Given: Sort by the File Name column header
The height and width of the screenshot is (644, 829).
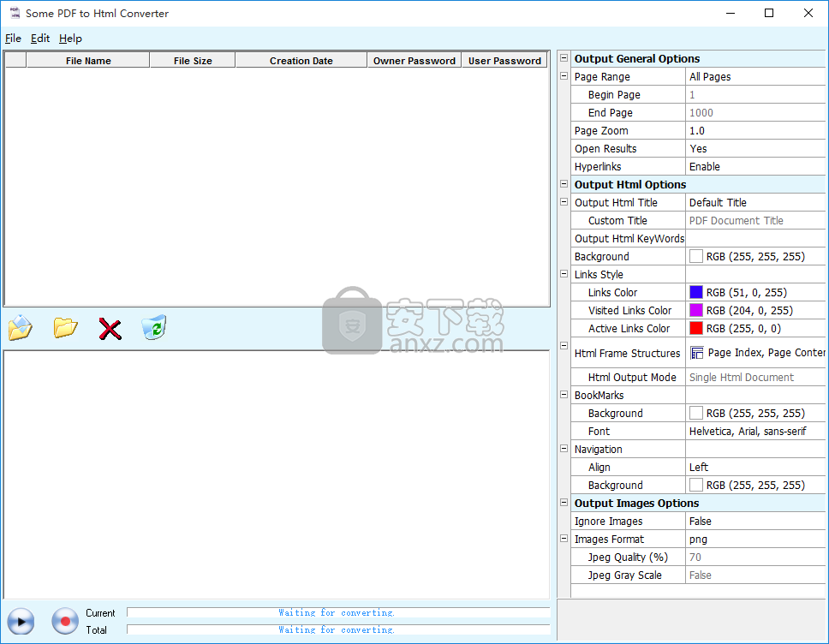Looking at the screenshot, I should 87,60.
